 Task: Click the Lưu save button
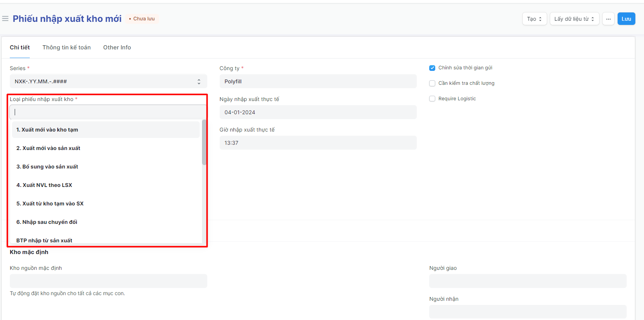point(626,19)
